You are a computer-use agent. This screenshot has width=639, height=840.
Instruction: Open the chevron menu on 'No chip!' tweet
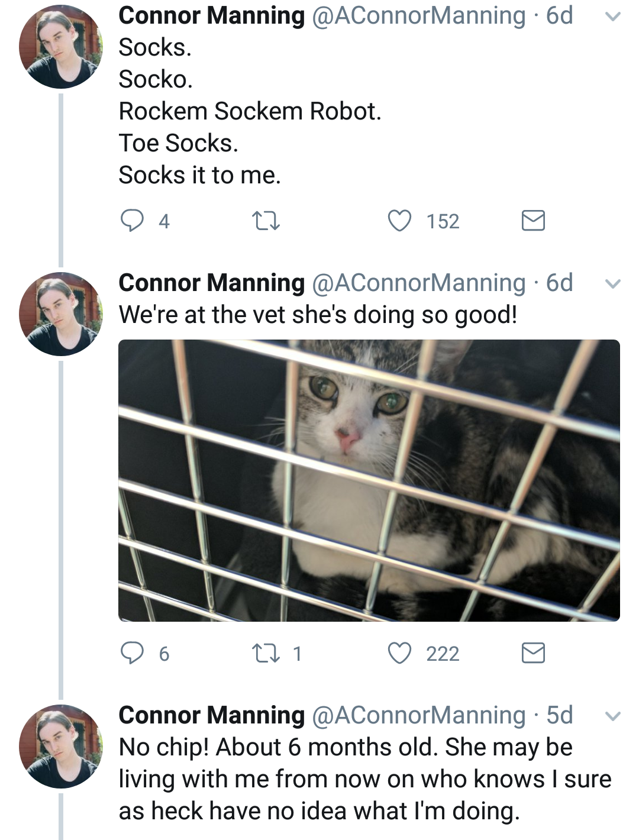click(613, 716)
